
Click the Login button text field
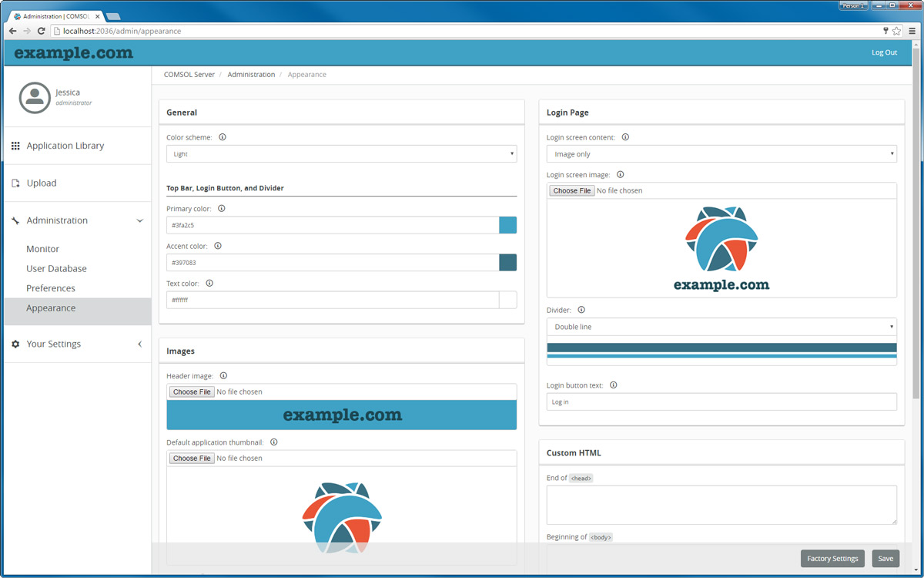[x=721, y=402]
